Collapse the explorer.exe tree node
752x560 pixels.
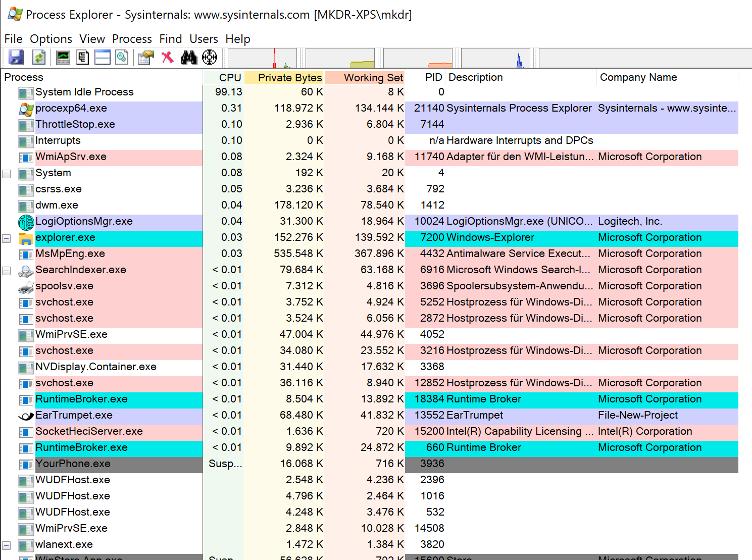[x=7, y=238]
